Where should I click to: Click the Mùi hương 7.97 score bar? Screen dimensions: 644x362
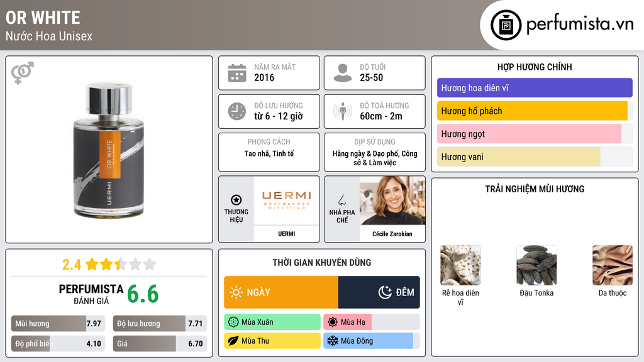58,324
